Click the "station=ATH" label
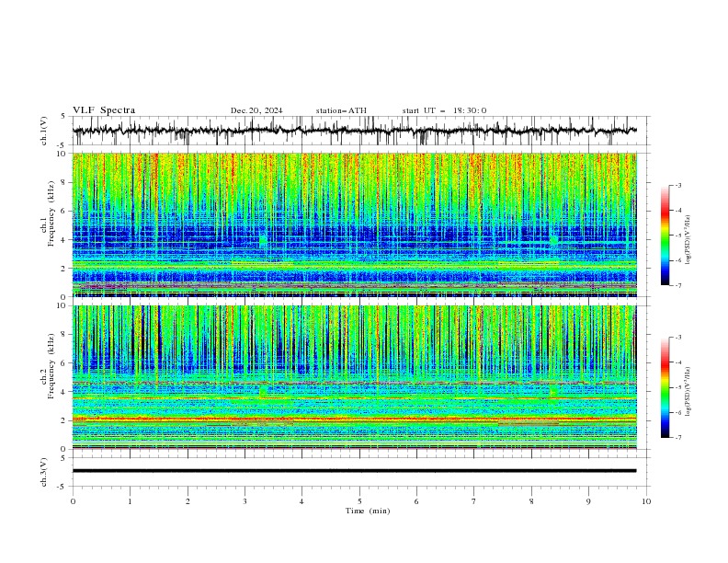 [341, 110]
